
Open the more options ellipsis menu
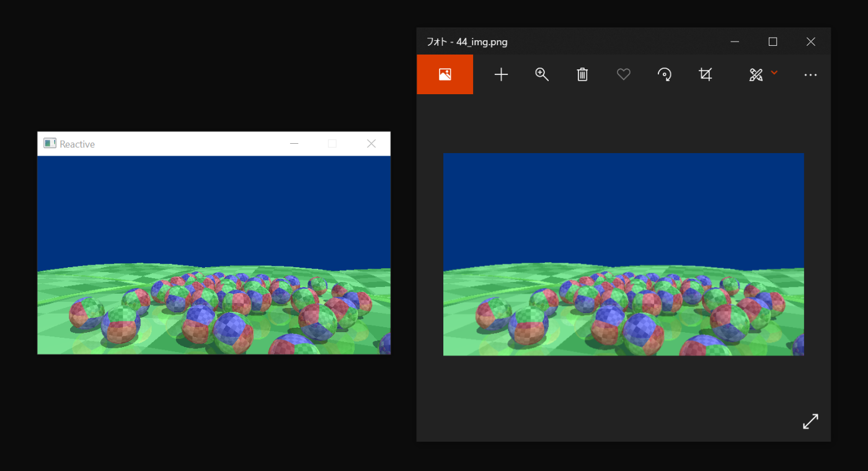pos(810,75)
